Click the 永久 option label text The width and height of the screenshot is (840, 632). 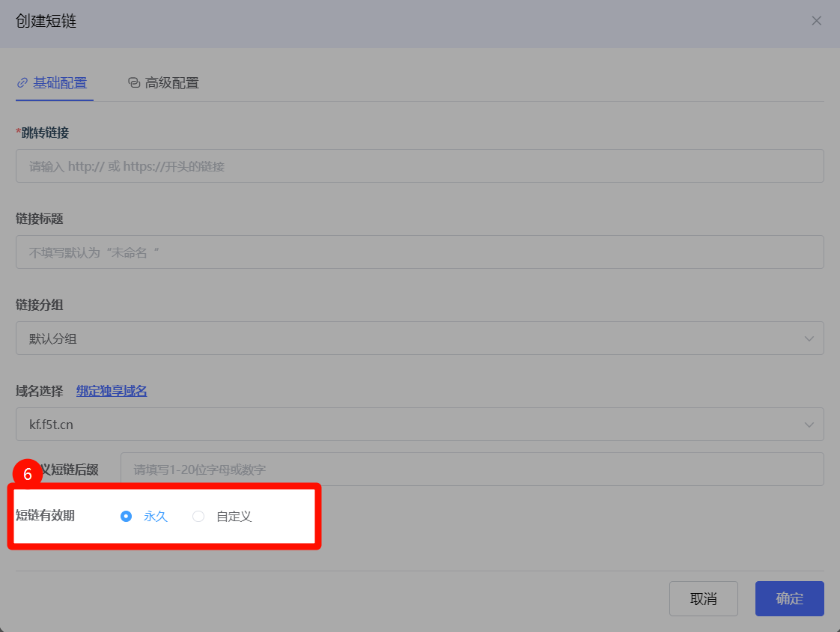[156, 517]
